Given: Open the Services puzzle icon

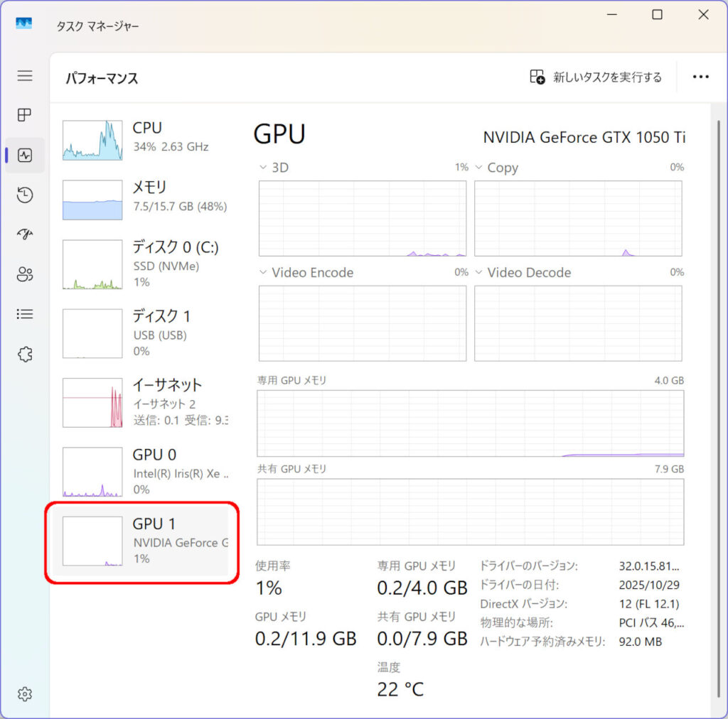Looking at the screenshot, I should coord(25,354).
